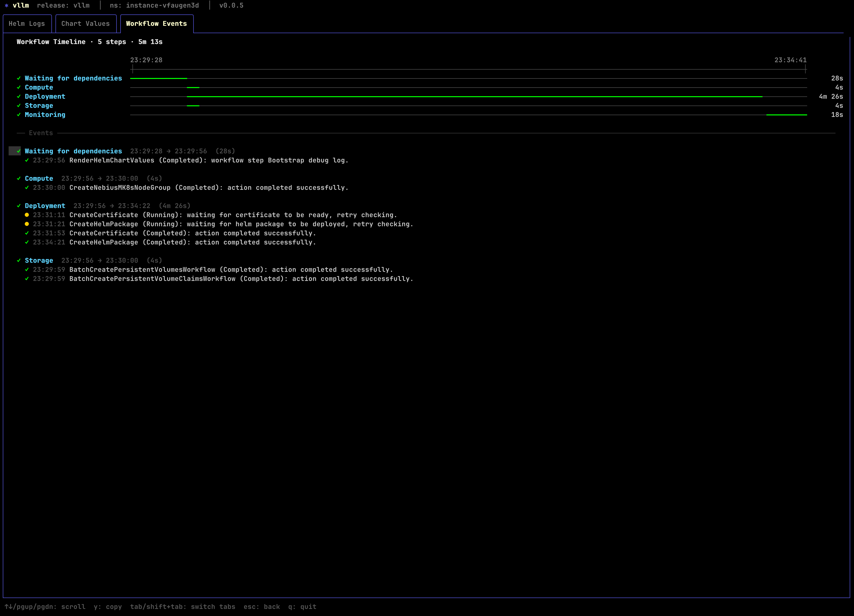The height and width of the screenshot is (616, 854).
Task: Select the checkmark beside Deployment step
Action: tap(18, 96)
